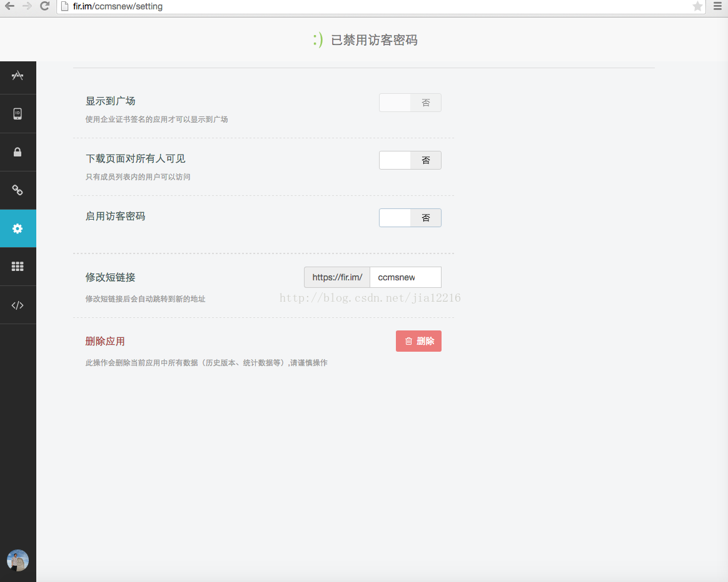Screen dimensions: 728x582
Task: Click the https://fir.im/ prefix label
Action: (x=337, y=277)
